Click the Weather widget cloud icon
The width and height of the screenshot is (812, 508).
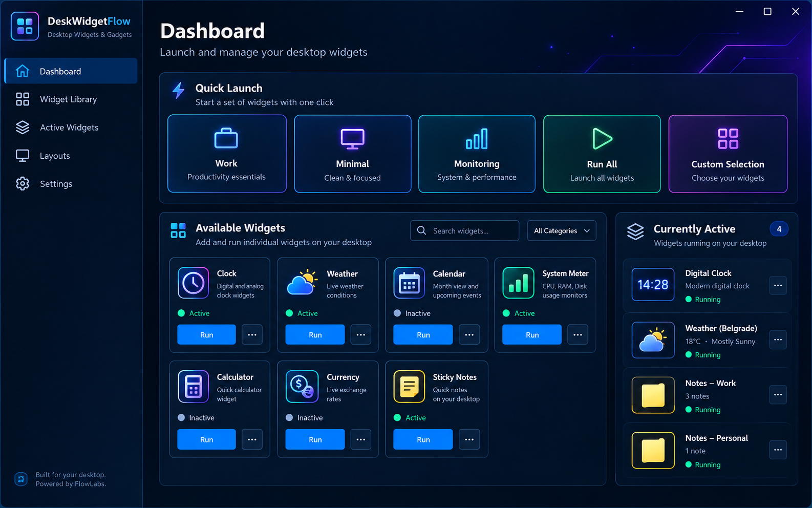click(x=302, y=283)
